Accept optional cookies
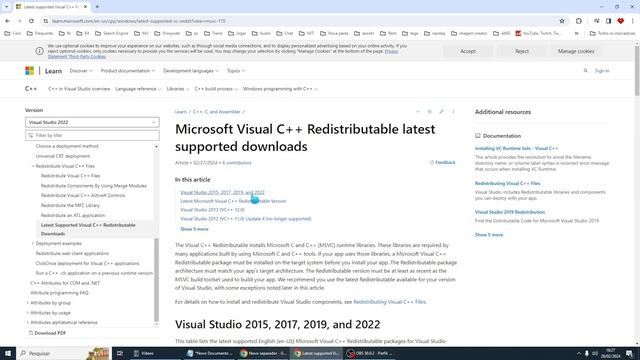Screen dimensions: 640x360 (x=468, y=51)
